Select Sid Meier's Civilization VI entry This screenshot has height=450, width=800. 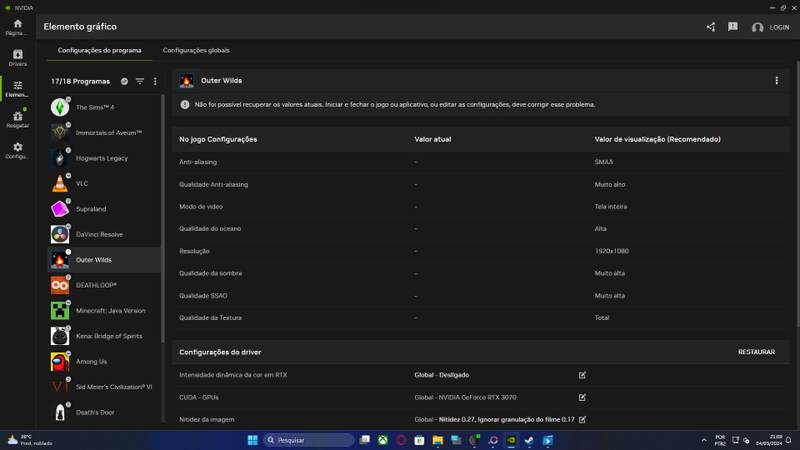tap(105, 387)
